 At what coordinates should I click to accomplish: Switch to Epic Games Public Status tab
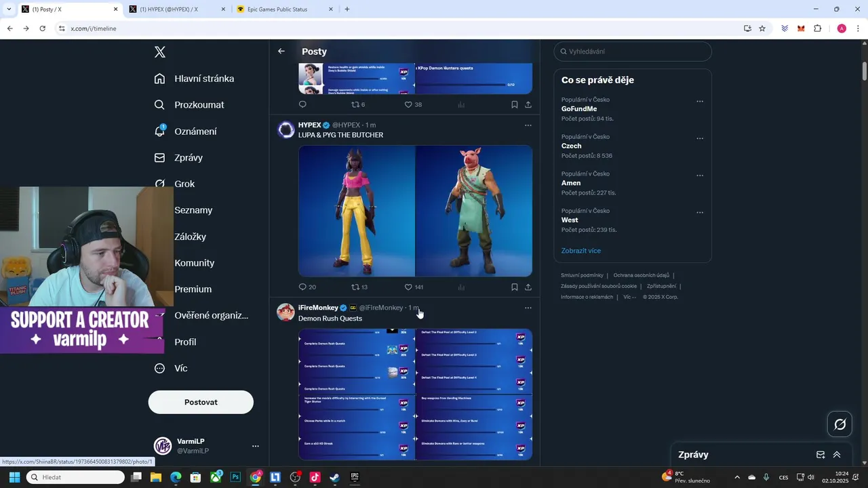click(x=285, y=9)
